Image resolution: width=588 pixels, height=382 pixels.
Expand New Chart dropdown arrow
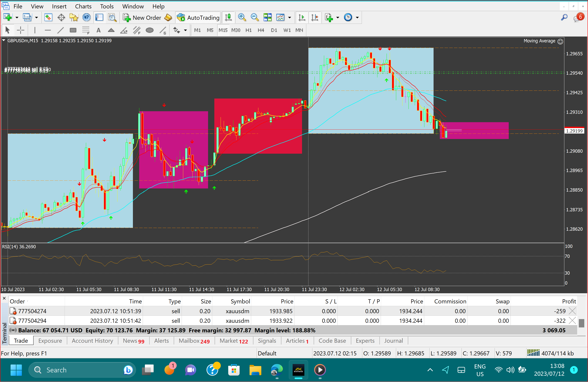[x=17, y=18]
